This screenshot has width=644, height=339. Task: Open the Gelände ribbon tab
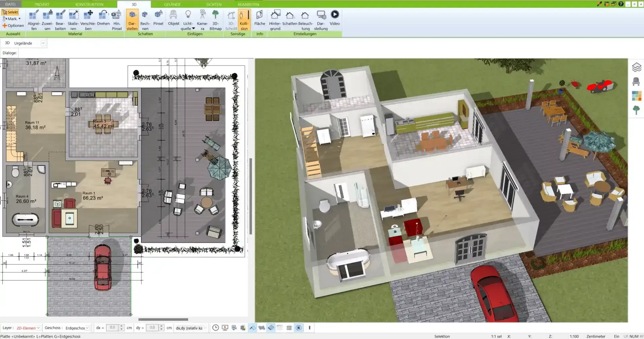tap(172, 4)
